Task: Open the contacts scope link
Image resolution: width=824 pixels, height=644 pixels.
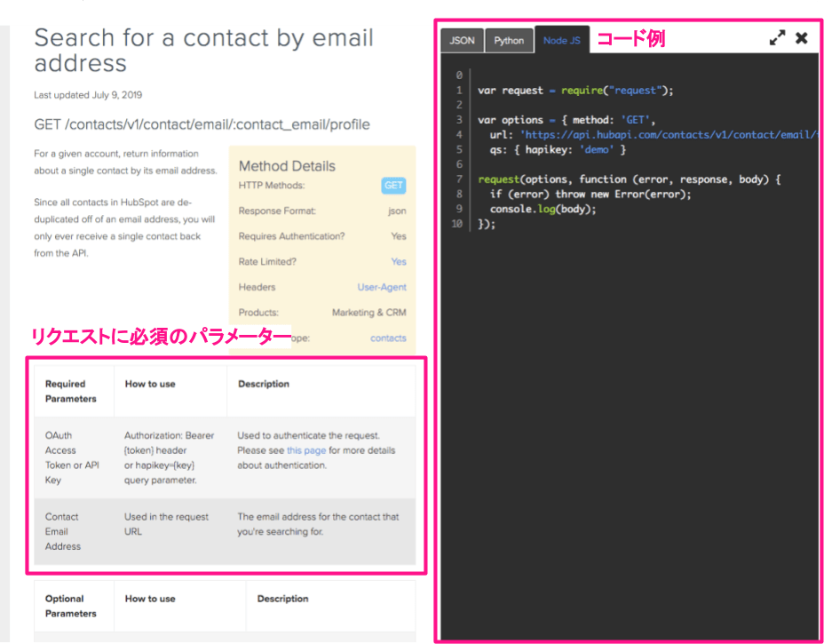Action: (x=388, y=338)
